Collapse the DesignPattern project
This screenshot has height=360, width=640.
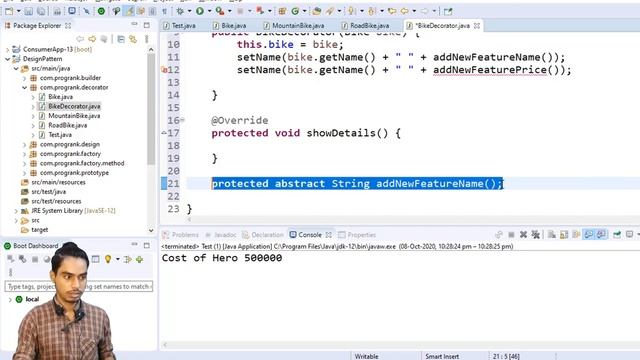coord(7,59)
